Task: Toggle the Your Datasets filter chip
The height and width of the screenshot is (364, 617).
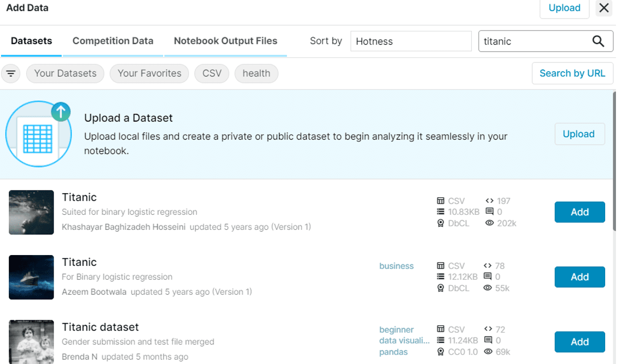Action: click(66, 74)
